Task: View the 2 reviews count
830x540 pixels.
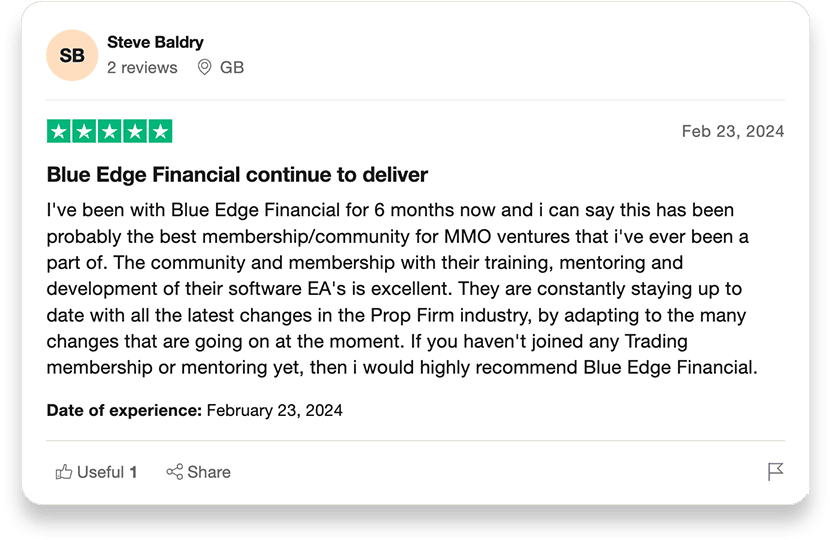Action: pyautogui.click(x=142, y=68)
